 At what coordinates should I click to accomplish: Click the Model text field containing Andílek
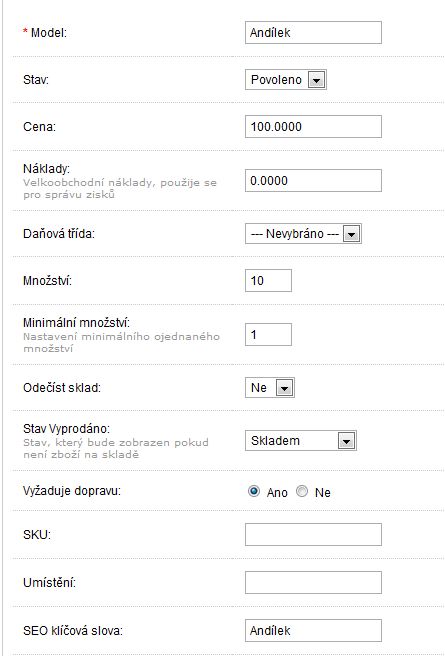click(313, 33)
